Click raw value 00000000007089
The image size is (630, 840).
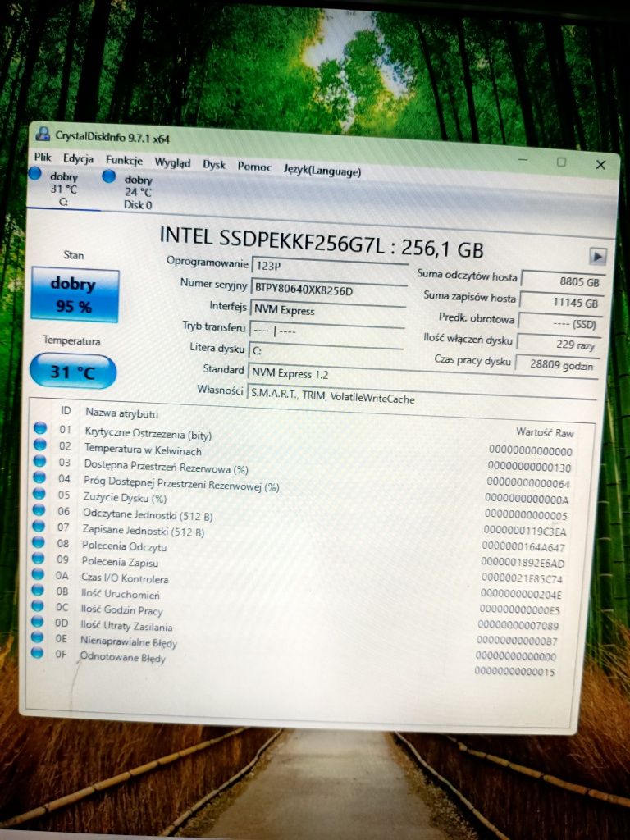coord(518,625)
